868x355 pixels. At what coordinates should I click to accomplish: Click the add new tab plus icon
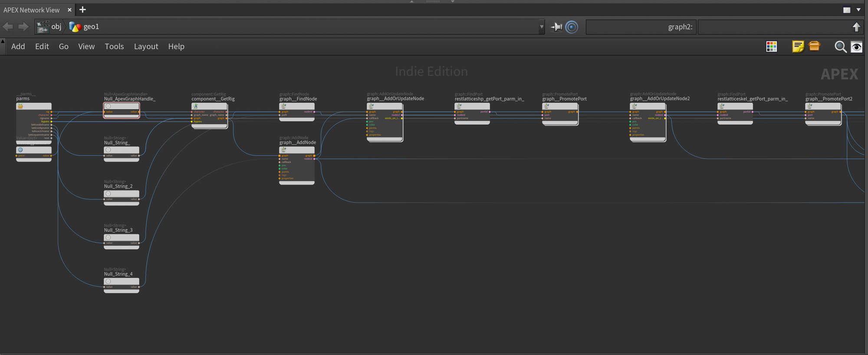[x=82, y=10]
